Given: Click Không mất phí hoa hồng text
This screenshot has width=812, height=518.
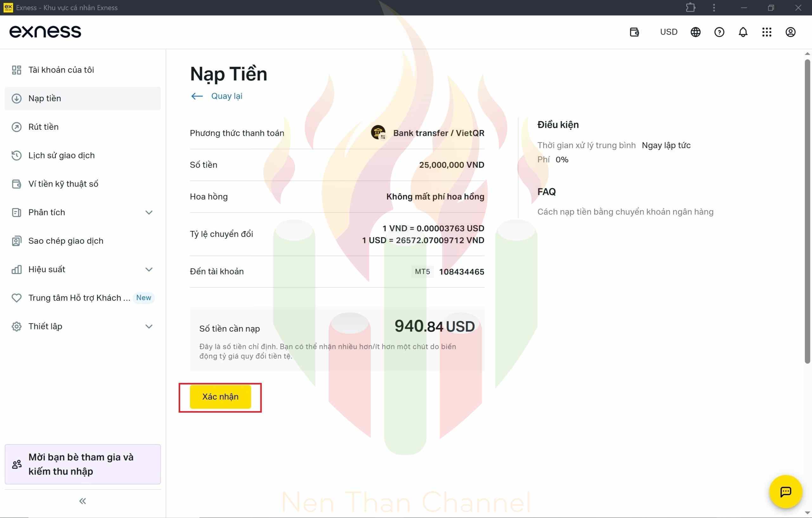Looking at the screenshot, I should point(435,197).
